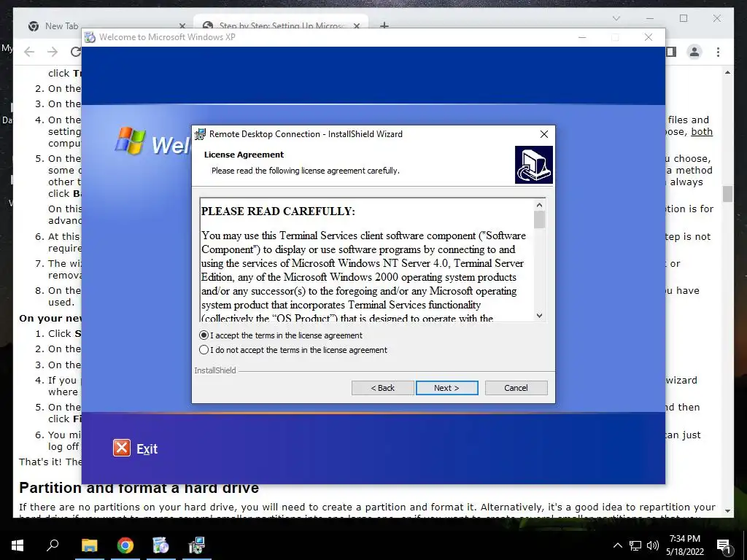The image size is (747, 560).
Task: Close the InstallShield Wizard dialog
Action: [544, 134]
